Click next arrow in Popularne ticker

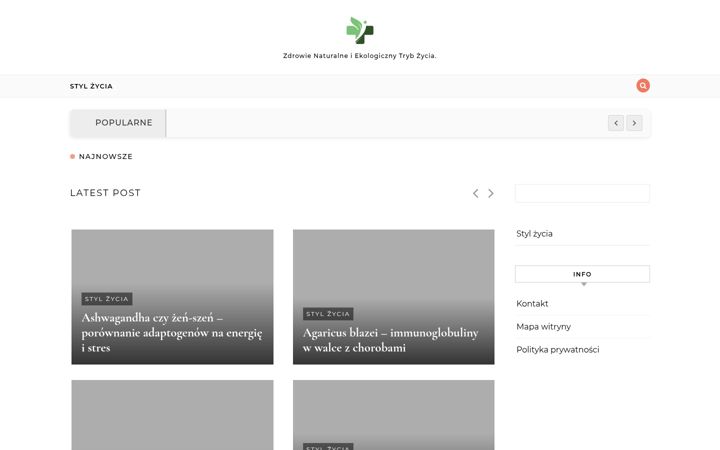coord(634,123)
